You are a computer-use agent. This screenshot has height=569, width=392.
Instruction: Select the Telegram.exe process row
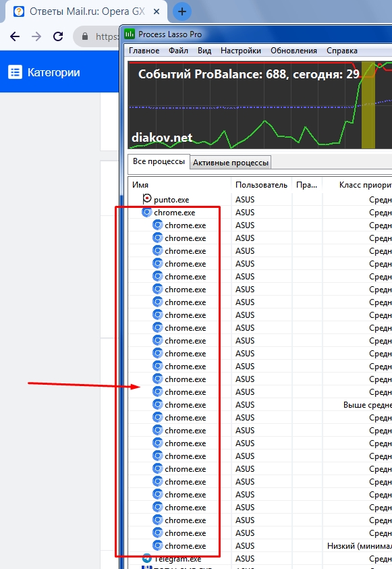point(260,558)
